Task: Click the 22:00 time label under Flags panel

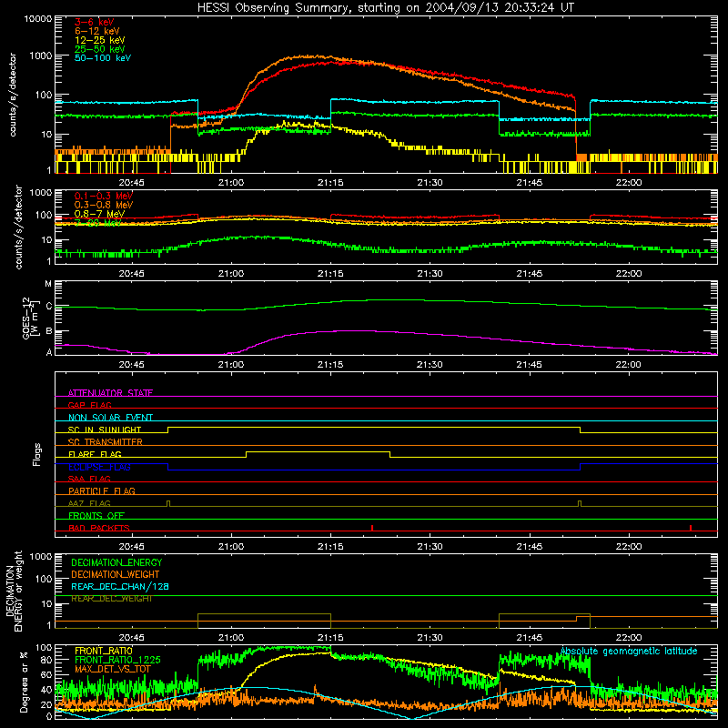Action: 629,547
